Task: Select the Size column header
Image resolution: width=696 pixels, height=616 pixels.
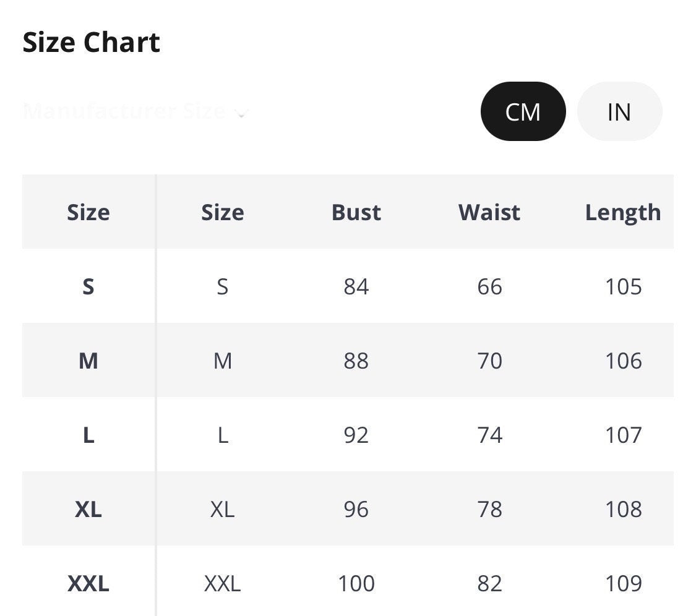Action: click(88, 212)
